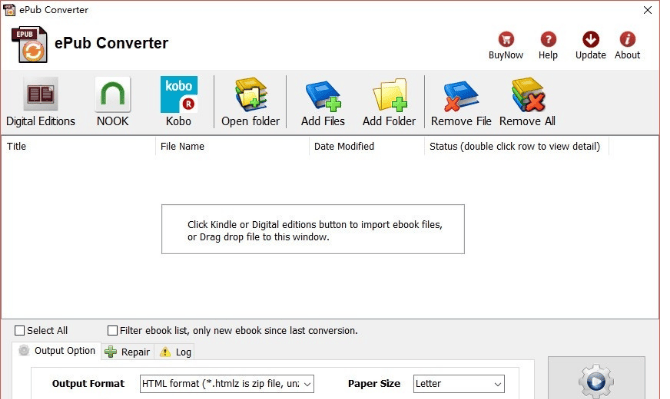This screenshot has height=399, width=670.
Task: Open the Output Format dropdown
Action: pyautogui.click(x=227, y=384)
